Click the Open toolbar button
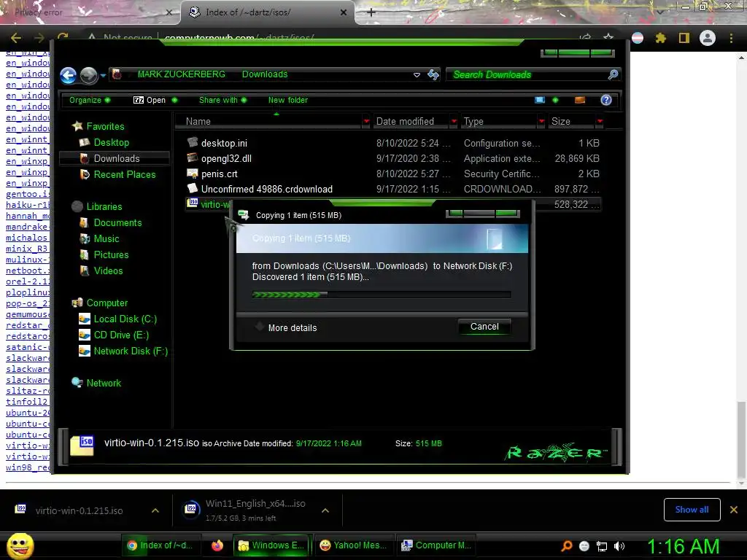The image size is (747, 560). point(155,100)
